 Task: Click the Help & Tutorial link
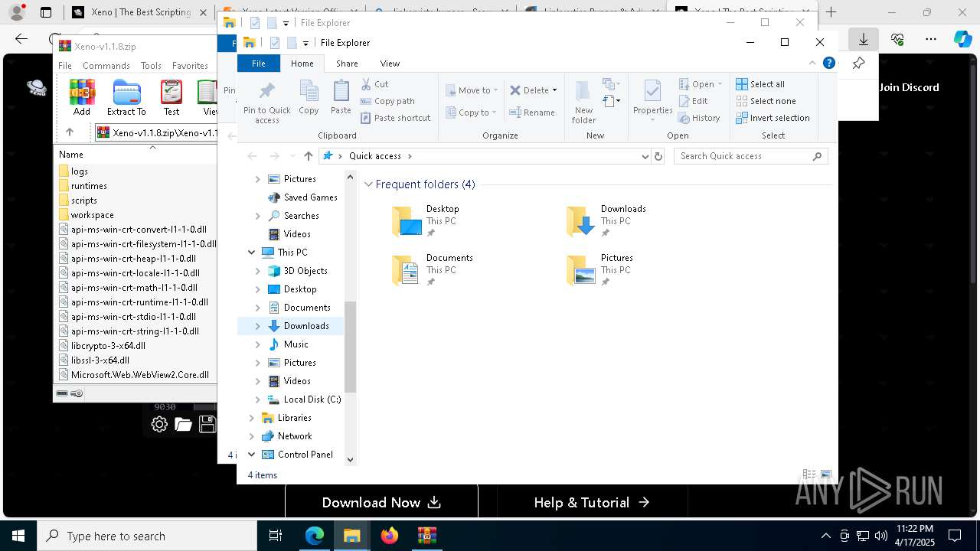pos(592,503)
